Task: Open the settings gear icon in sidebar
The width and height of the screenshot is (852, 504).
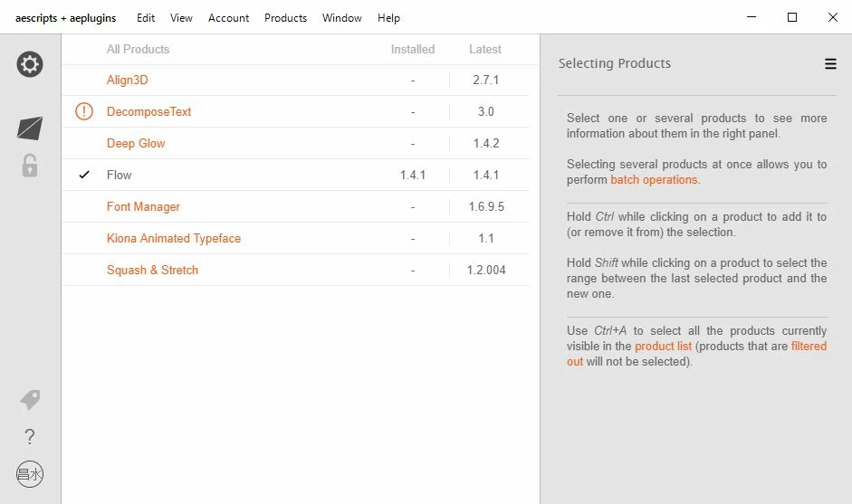Action: click(x=30, y=64)
